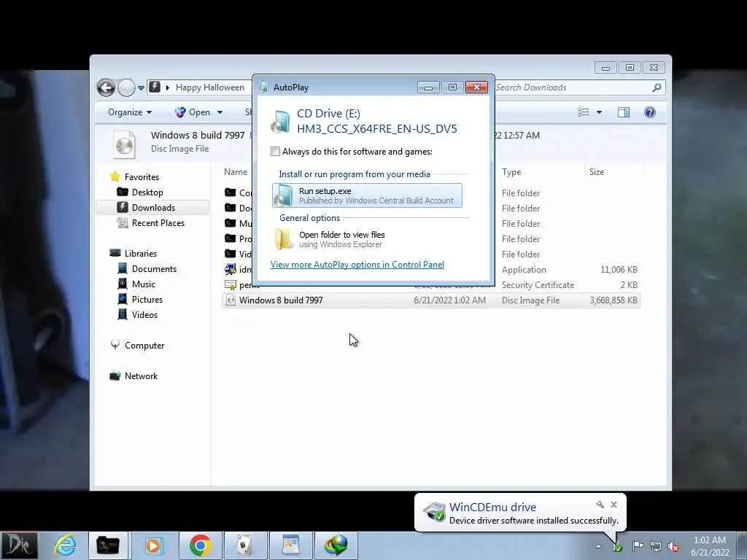Click the muted volume tray icon

[673, 547]
